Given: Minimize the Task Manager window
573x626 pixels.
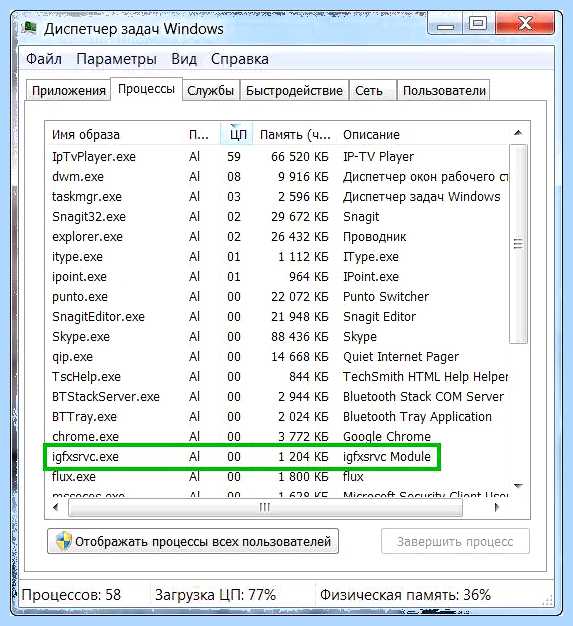Looking at the screenshot, I should pos(446,25).
